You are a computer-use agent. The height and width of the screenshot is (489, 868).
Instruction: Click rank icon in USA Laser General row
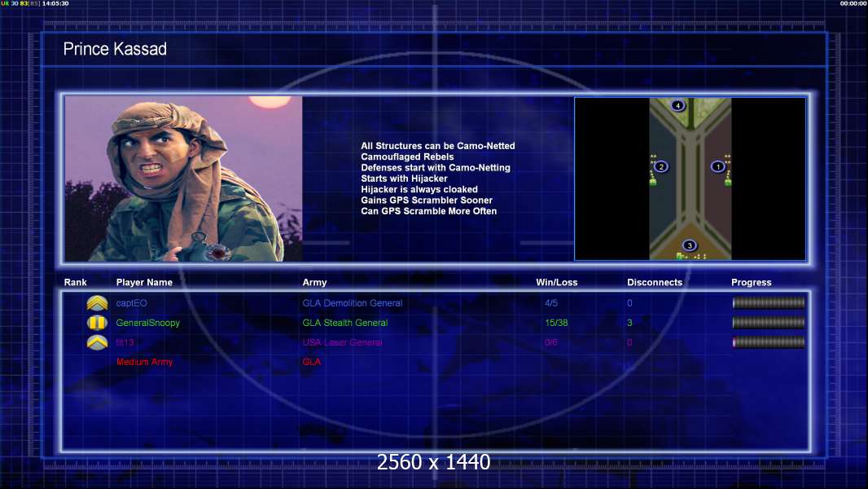pyautogui.click(x=98, y=342)
